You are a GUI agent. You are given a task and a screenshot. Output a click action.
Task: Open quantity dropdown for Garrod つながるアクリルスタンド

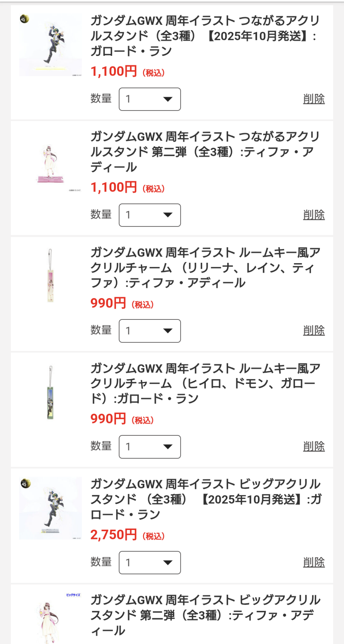(x=149, y=99)
